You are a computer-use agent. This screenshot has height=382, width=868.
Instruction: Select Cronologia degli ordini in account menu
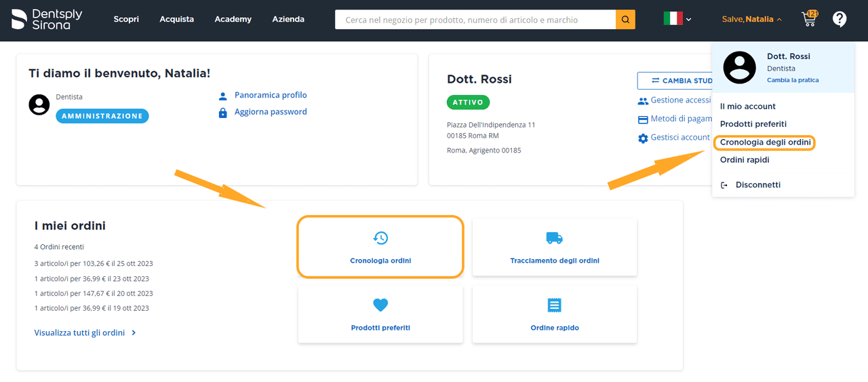[765, 142]
